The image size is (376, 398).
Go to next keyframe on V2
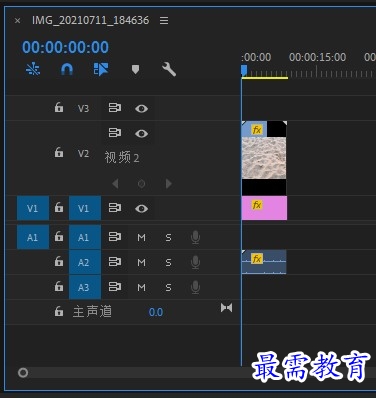pos(169,183)
